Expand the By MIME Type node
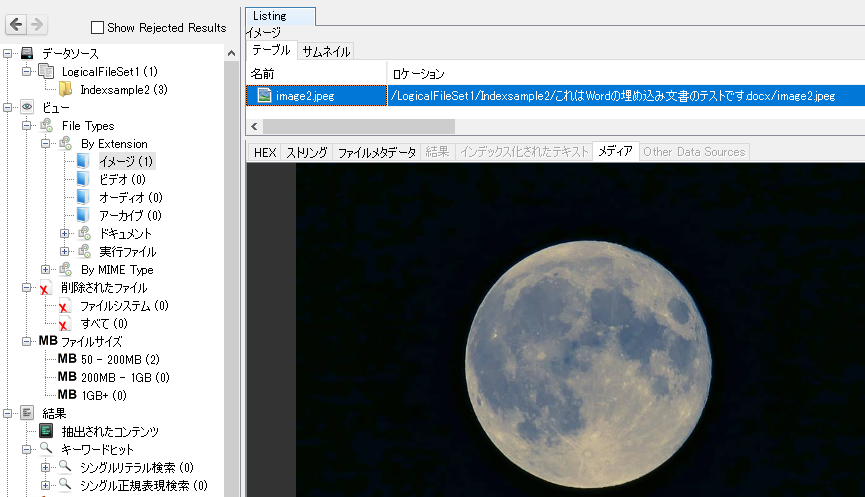 pyautogui.click(x=45, y=269)
